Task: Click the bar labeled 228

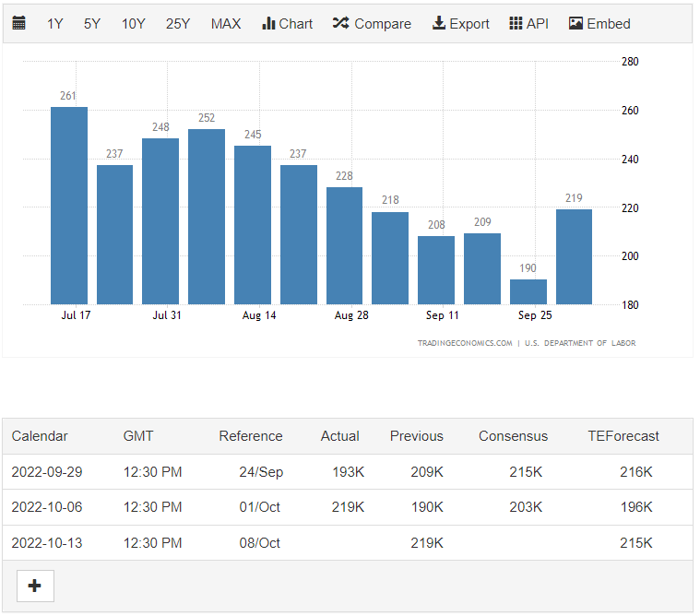Action: click(344, 246)
